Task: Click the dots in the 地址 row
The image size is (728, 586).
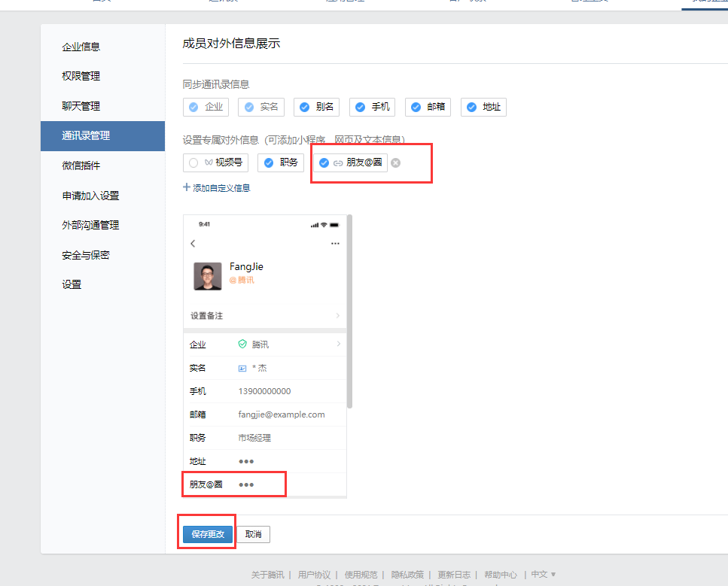Action: (x=246, y=461)
